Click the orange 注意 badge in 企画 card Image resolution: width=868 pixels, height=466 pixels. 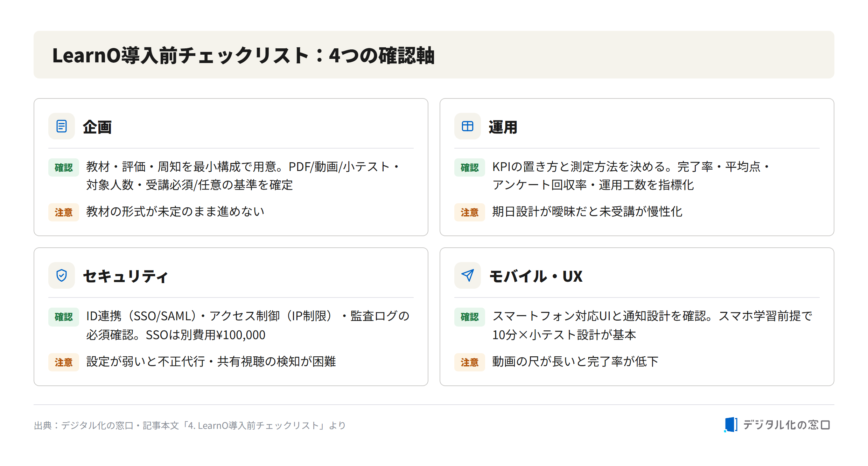(x=64, y=212)
